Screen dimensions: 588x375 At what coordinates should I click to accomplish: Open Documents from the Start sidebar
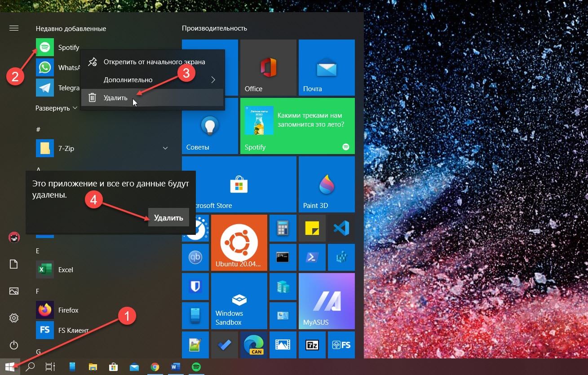(14, 264)
